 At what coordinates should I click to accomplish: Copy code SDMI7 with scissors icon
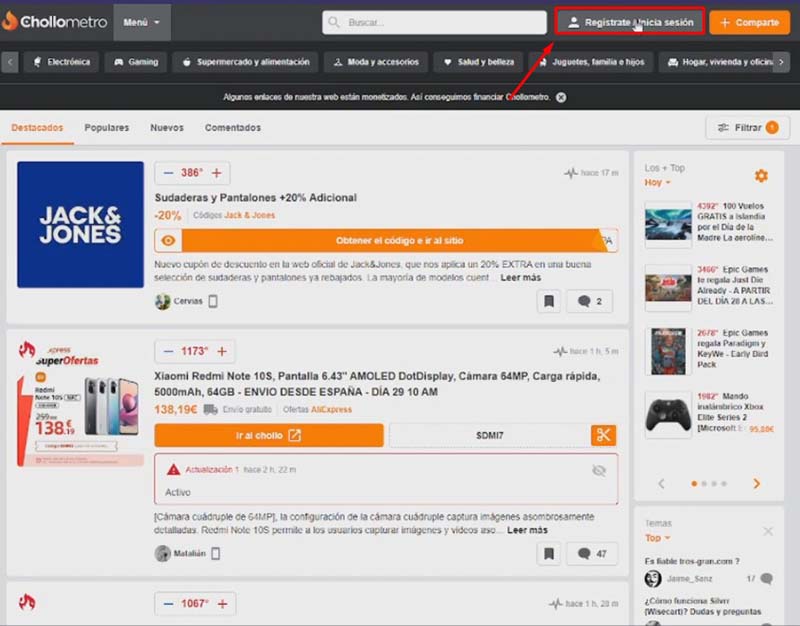[604, 435]
